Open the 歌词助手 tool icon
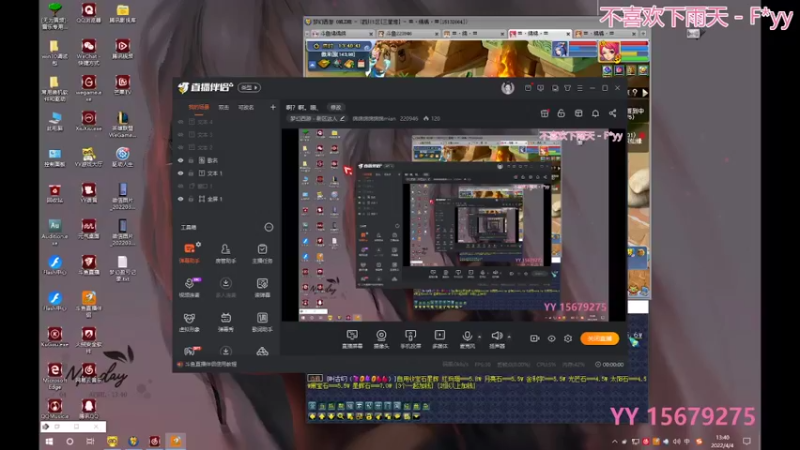The image size is (800, 450). 262,322
